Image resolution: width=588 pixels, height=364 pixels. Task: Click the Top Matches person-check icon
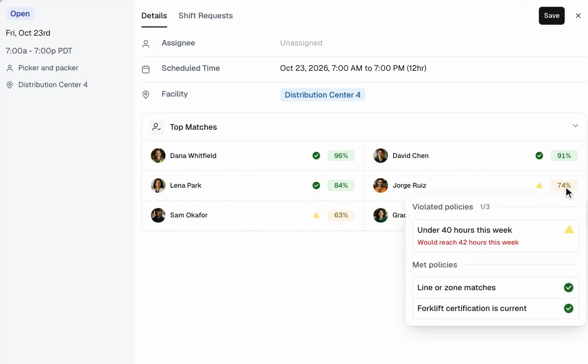156,127
